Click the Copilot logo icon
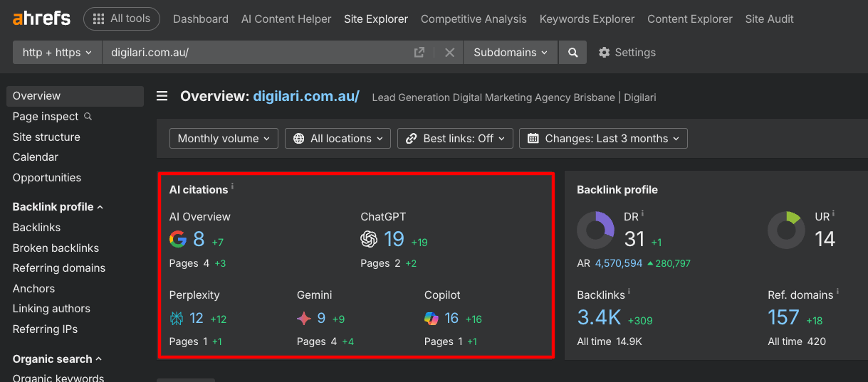868x382 pixels. 432,318
